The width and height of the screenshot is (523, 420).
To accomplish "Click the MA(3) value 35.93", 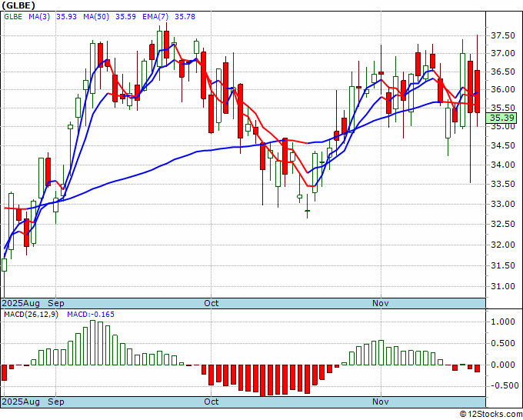I will pos(66,17).
